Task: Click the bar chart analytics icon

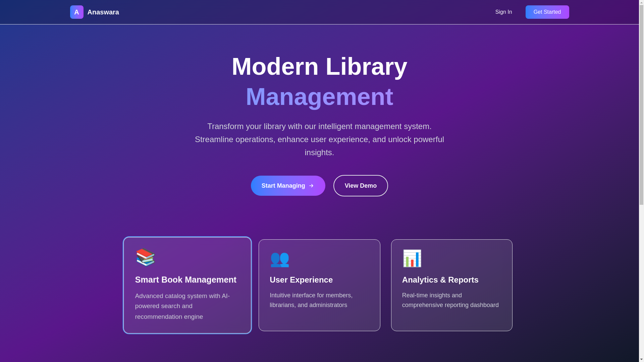Action: coord(412,258)
